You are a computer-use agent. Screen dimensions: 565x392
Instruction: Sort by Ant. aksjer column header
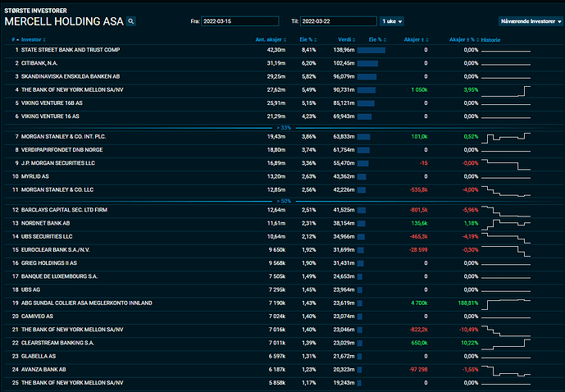[x=271, y=39]
